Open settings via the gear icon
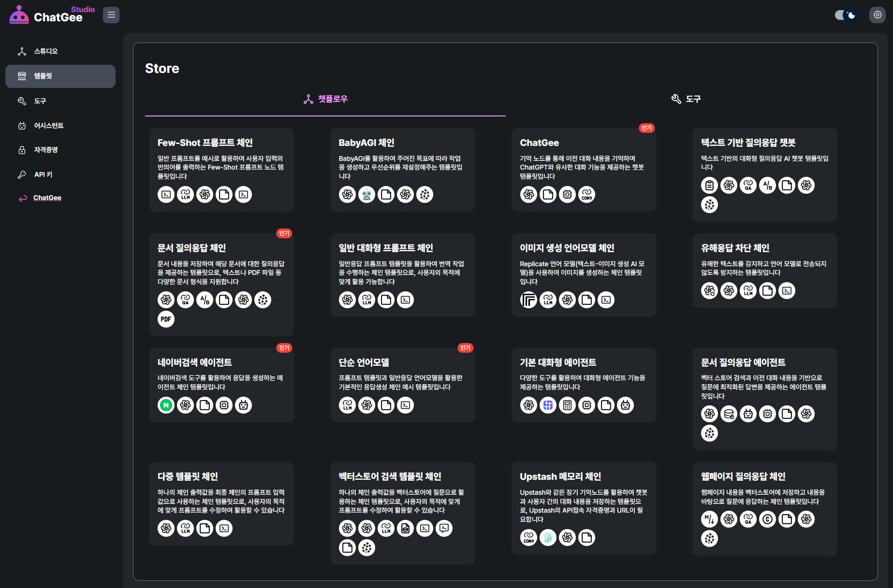The height and width of the screenshot is (588, 893). pyautogui.click(x=878, y=15)
